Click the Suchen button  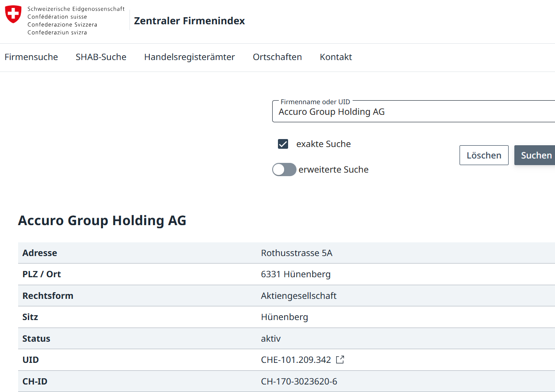pyautogui.click(x=536, y=155)
